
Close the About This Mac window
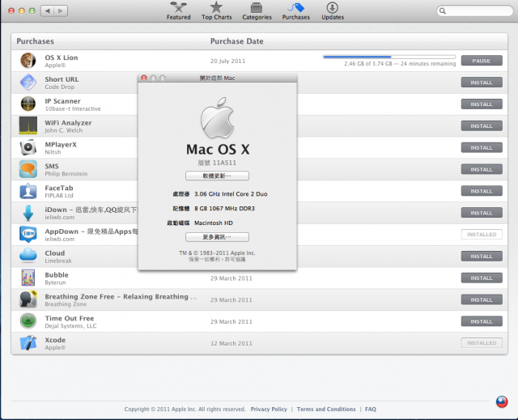(144, 78)
